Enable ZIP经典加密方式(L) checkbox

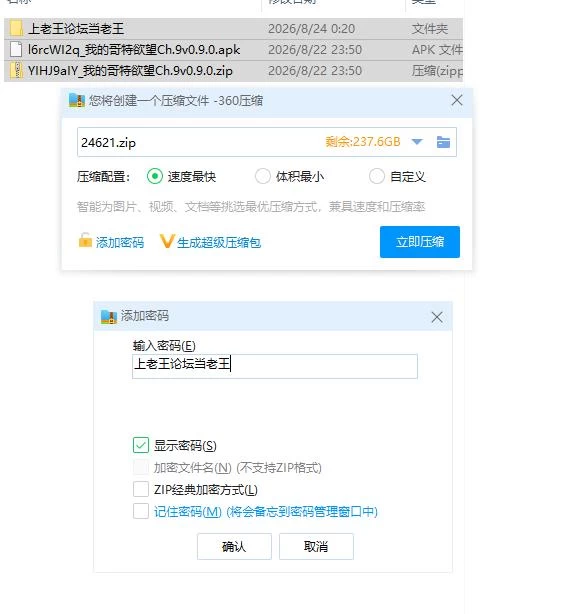pyautogui.click(x=141, y=489)
